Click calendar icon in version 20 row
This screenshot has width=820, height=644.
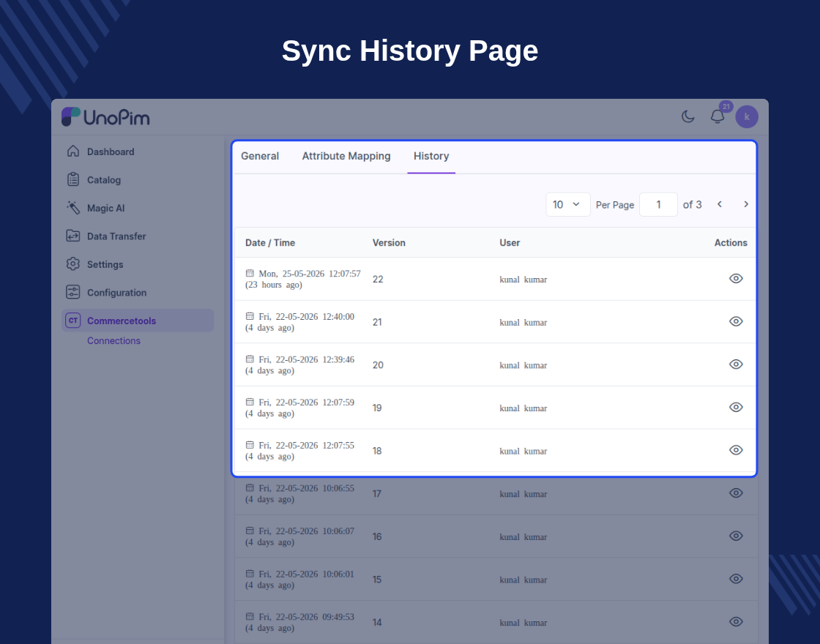pos(250,359)
